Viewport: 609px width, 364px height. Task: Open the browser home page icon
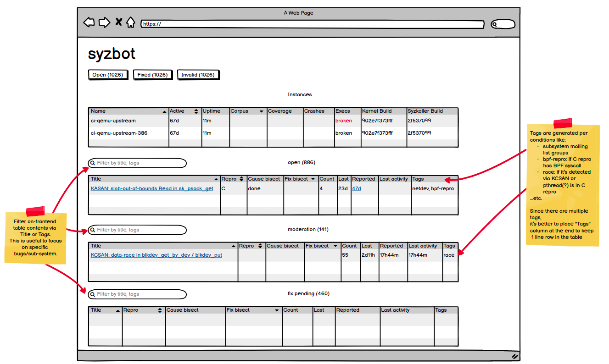coord(131,22)
